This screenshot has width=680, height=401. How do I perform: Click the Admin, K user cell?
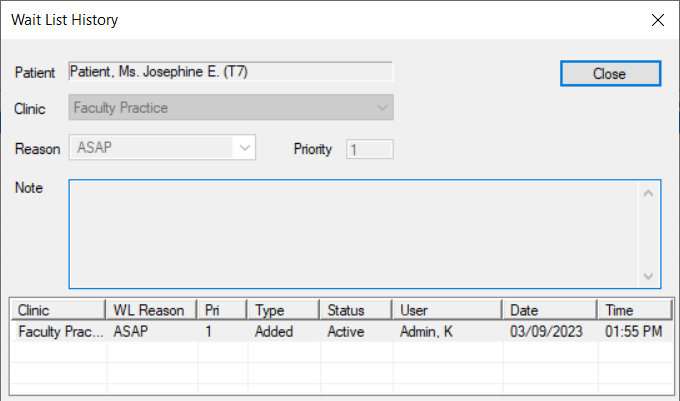[426, 331]
